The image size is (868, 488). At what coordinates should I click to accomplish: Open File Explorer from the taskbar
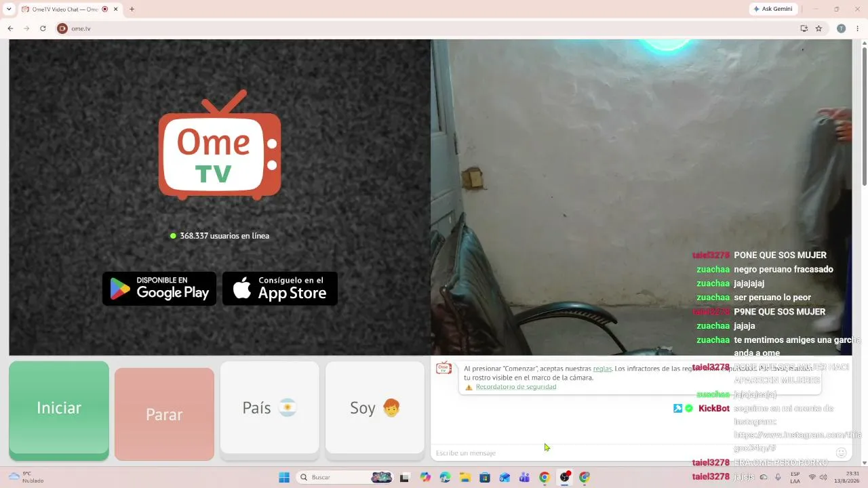[x=465, y=477]
